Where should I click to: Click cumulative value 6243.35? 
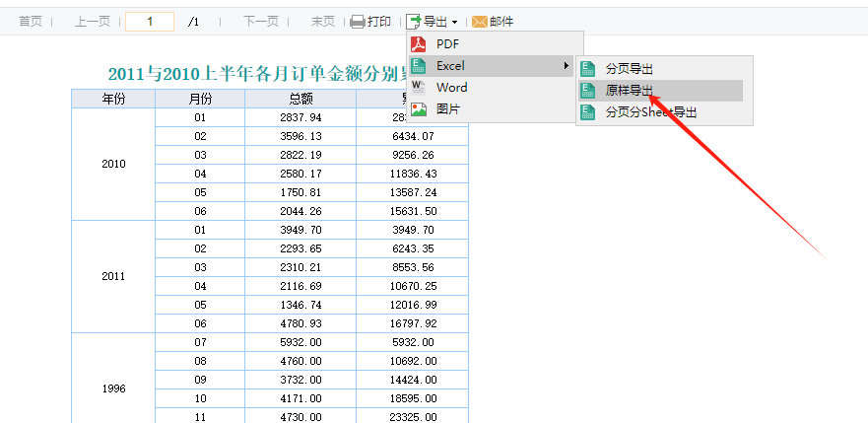point(413,248)
